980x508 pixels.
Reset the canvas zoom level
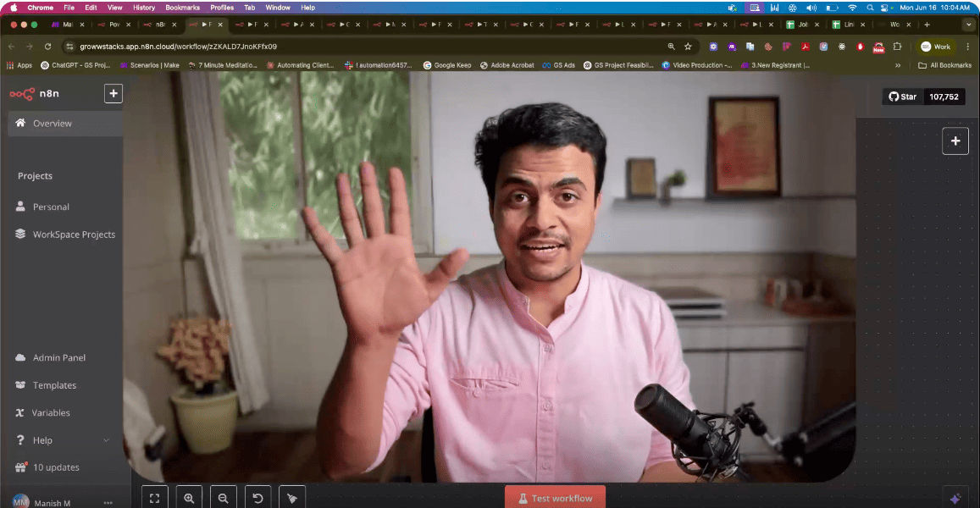(257, 498)
